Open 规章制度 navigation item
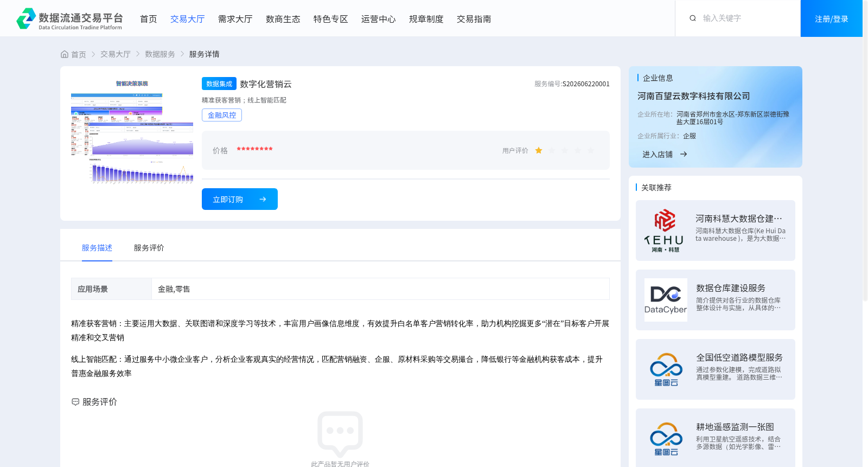The width and height of the screenshot is (868, 467). pos(426,19)
